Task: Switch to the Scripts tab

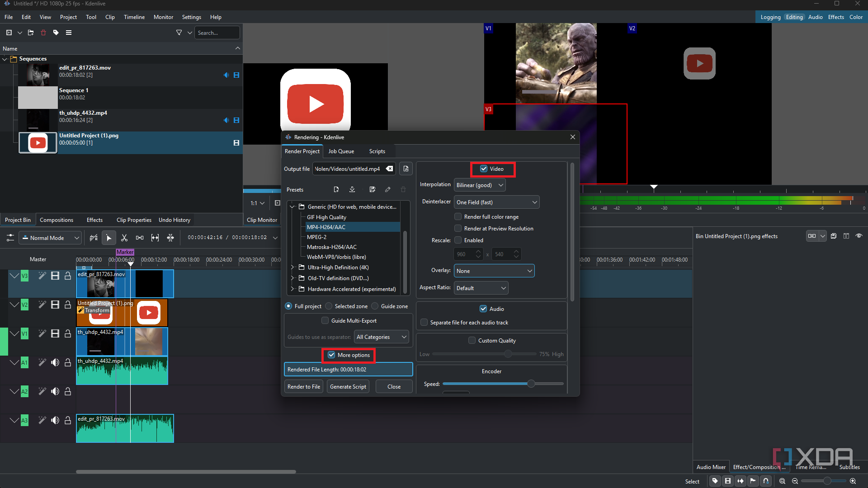Action: pos(377,151)
